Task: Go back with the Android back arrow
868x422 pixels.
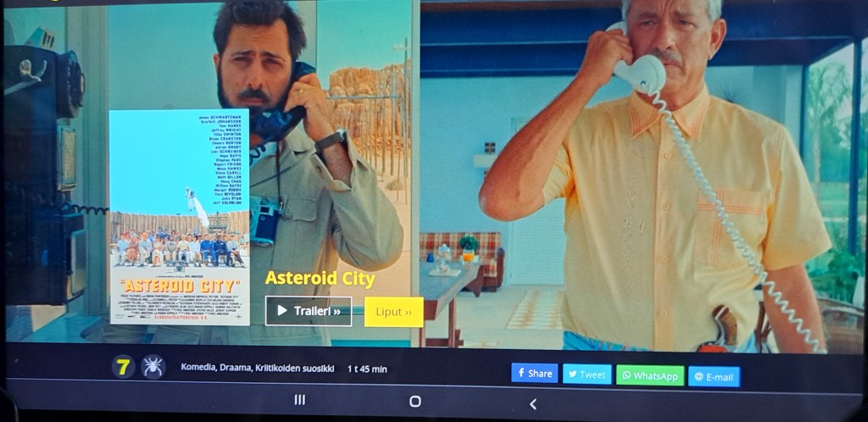Action: (532, 404)
